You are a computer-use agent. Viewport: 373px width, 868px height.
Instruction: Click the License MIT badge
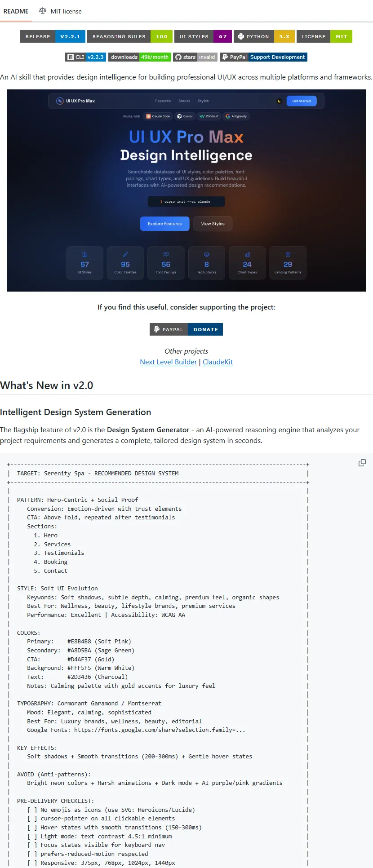[x=324, y=36]
